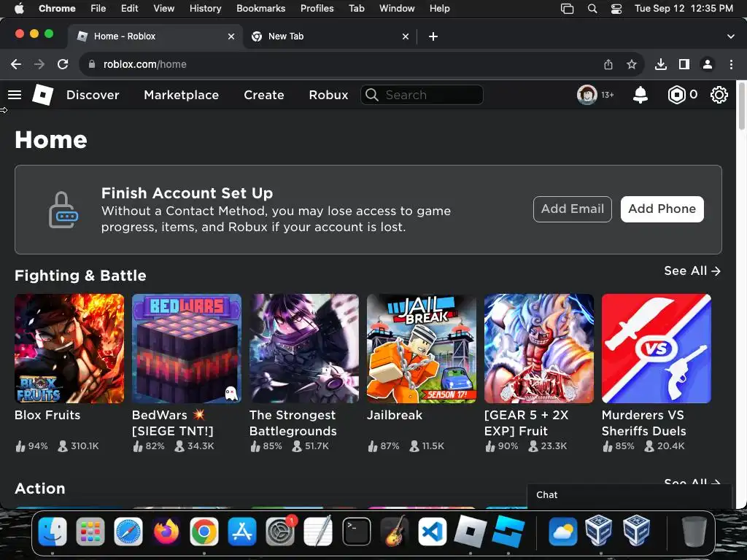The width and height of the screenshot is (747, 560).
Task: Open the Chrome History menu
Action: click(205, 9)
